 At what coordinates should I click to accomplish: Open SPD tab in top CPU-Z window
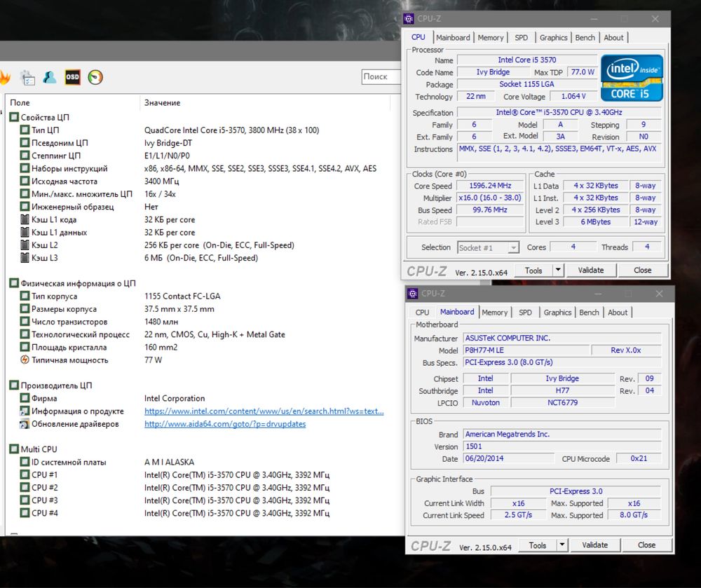pyautogui.click(x=522, y=38)
